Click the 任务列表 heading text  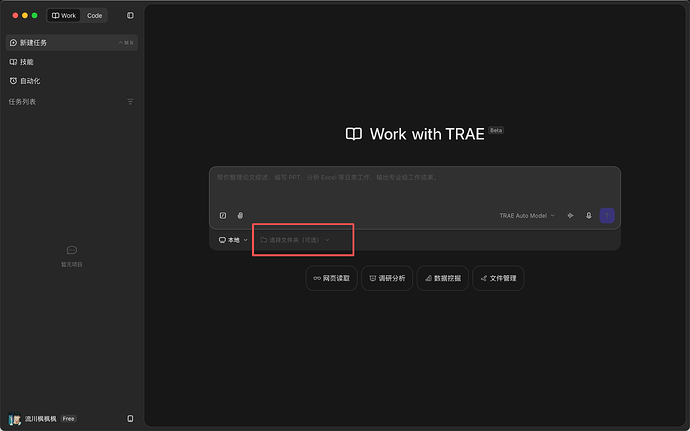click(x=22, y=102)
